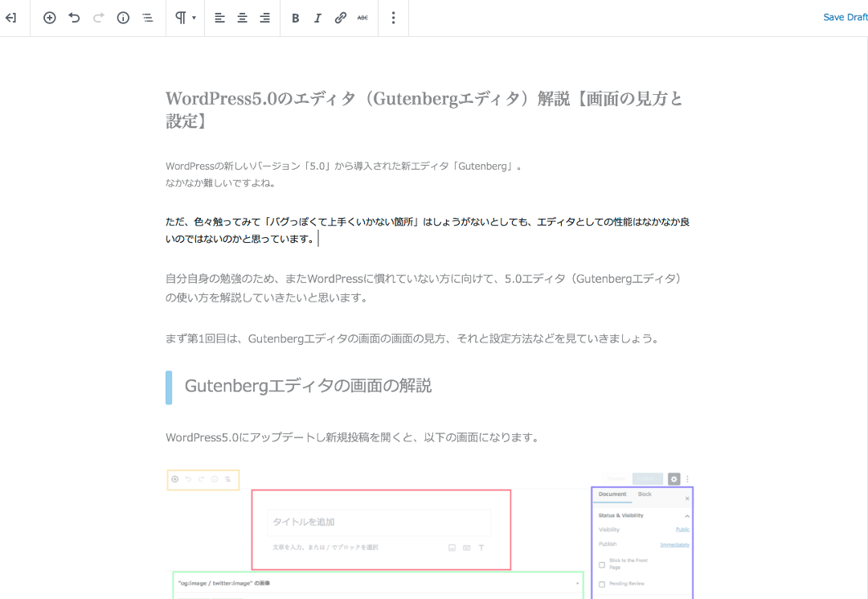Open the Add block inserter
The height and width of the screenshot is (599, 868).
click(50, 18)
